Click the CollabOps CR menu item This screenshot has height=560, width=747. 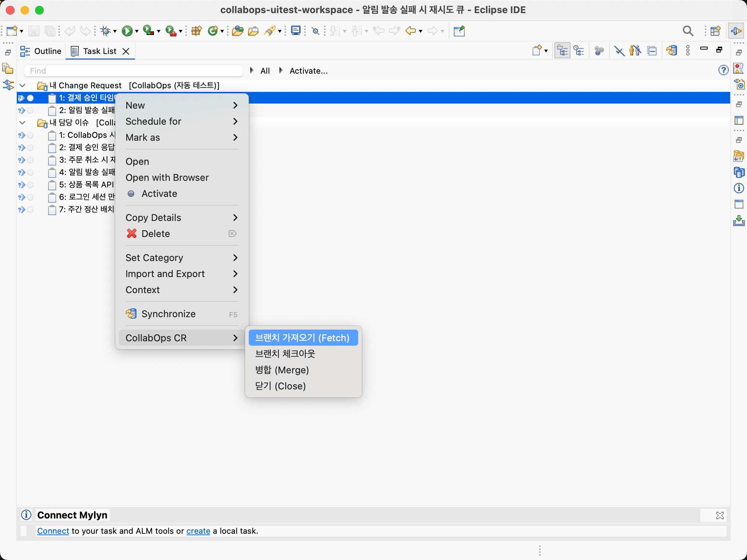pyautogui.click(x=182, y=338)
